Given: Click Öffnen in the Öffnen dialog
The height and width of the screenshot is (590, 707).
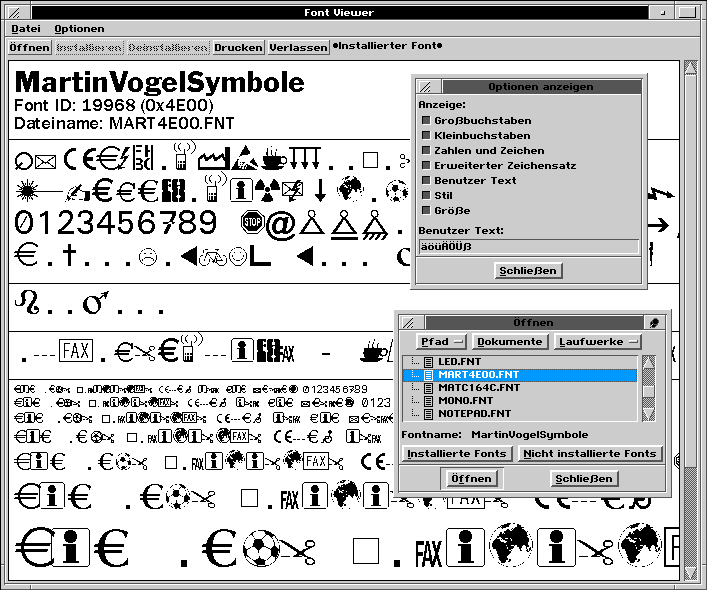Looking at the screenshot, I should [471, 478].
